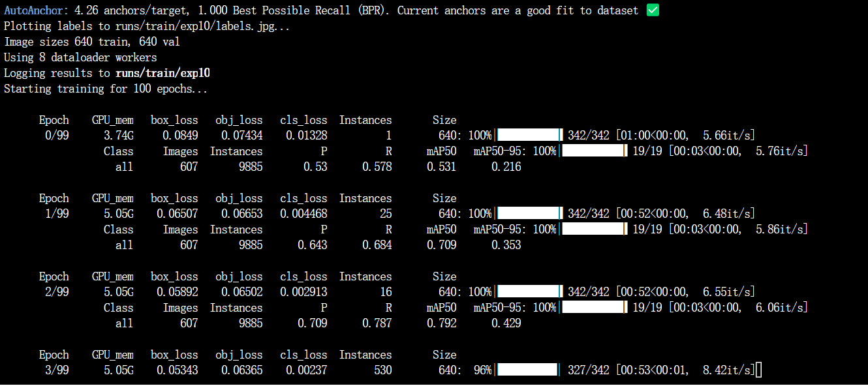Image resolution: width=868 pixels, height=386 pixels.
Task: Click epoch 1 mAP50-95 validation progress bar
Action: (593, 229)
